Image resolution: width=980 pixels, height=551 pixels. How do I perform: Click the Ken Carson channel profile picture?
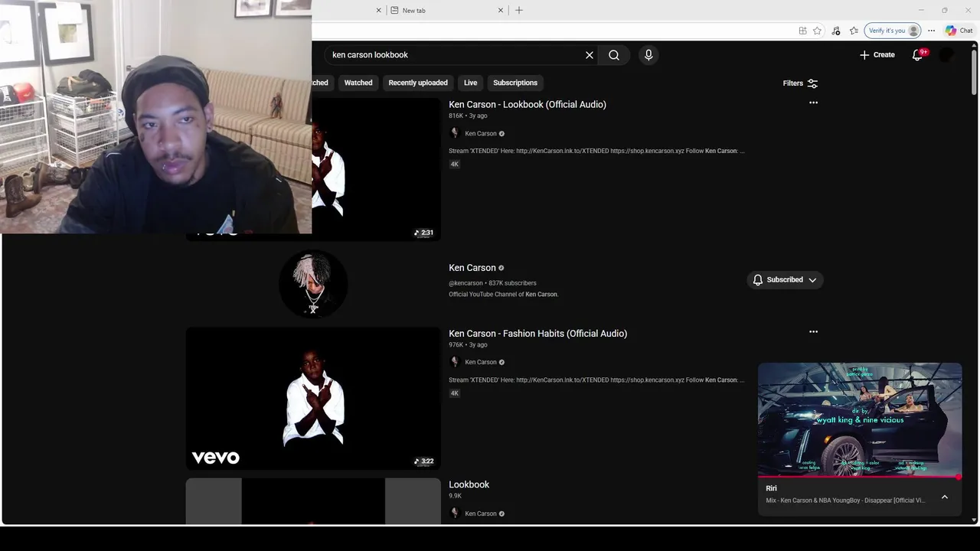coord(313,283)
